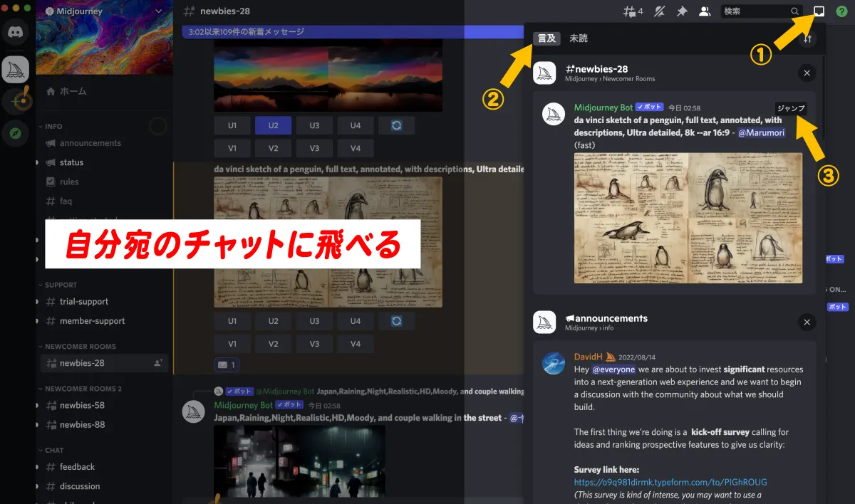Open penguin sketch image in chat
Screen dimensions: 855x504
pos(328,242)
